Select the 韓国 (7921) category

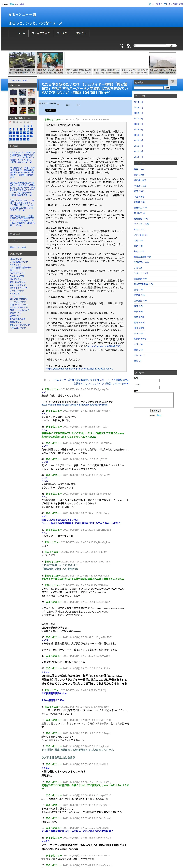tap(139, 191)
